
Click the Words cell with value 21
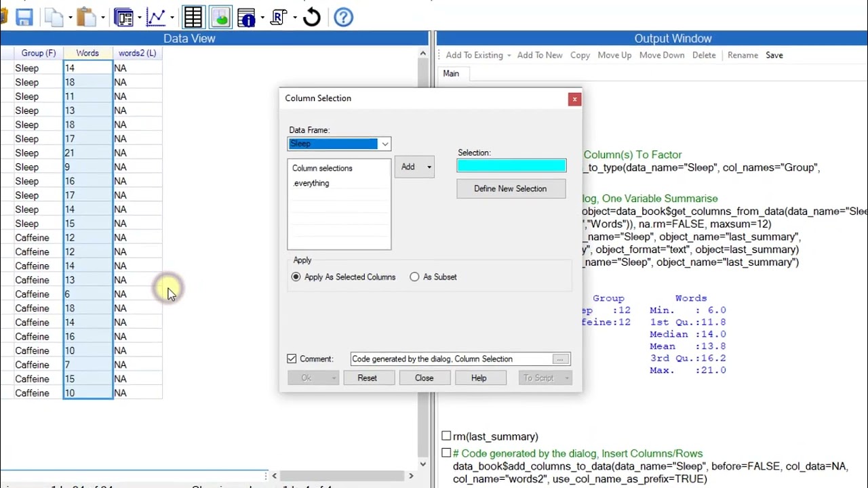(x=88, y=153)
